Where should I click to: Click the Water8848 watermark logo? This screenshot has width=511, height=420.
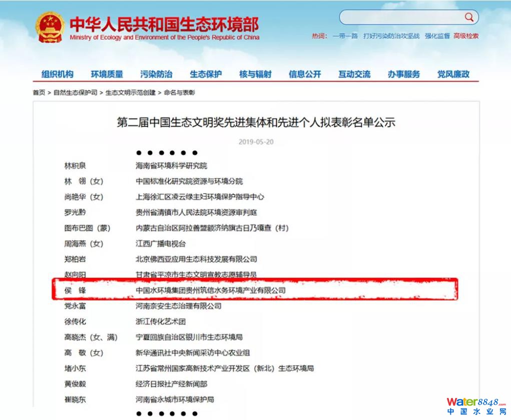coord(475,406)
